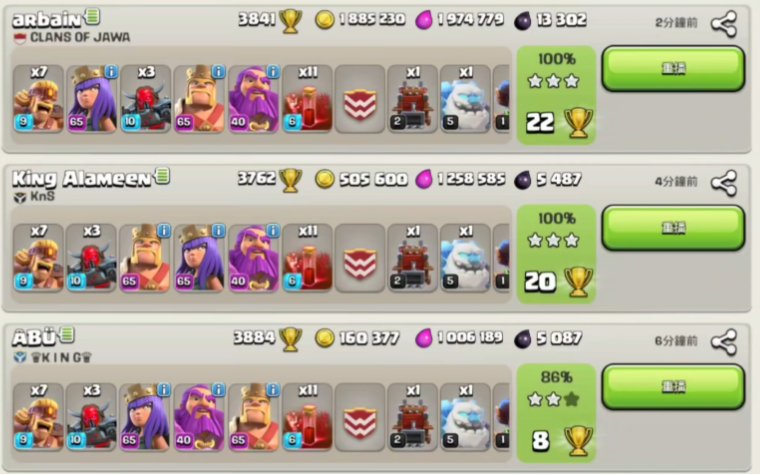
Task: Show Archer Queen info in arbain's row
Action: [x=111, y=71]
